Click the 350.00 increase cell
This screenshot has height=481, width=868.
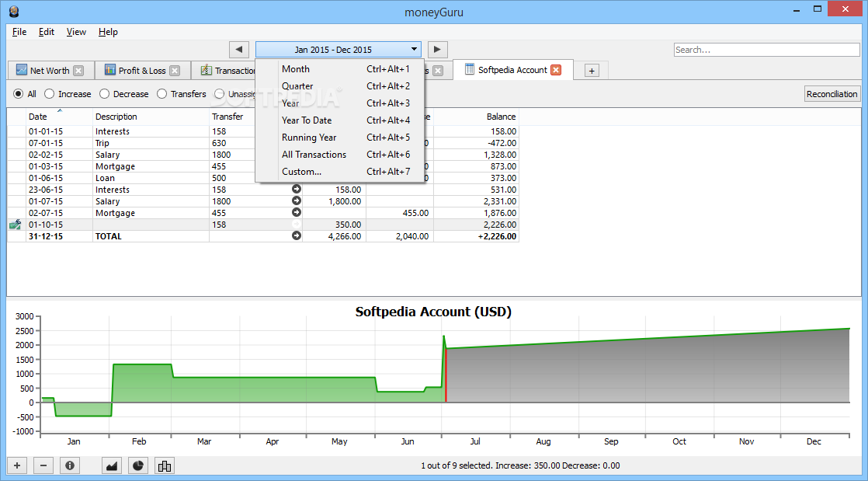pos(334,225)
